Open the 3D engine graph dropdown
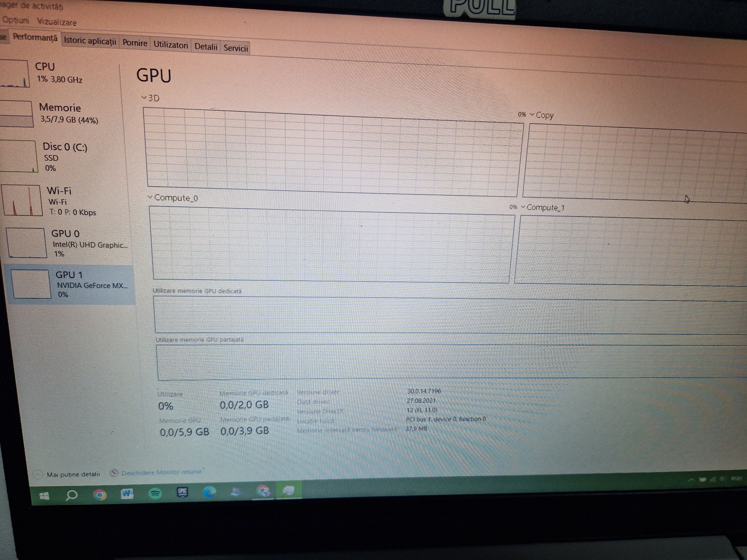747x560 pixels. tap(151, 98)
